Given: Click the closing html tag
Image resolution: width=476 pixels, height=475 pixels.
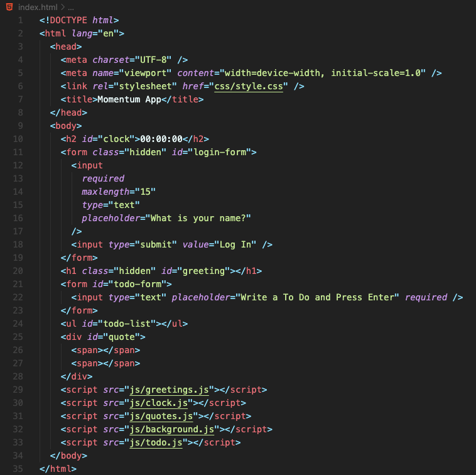Looking at the screenshot, I should 58,469.
